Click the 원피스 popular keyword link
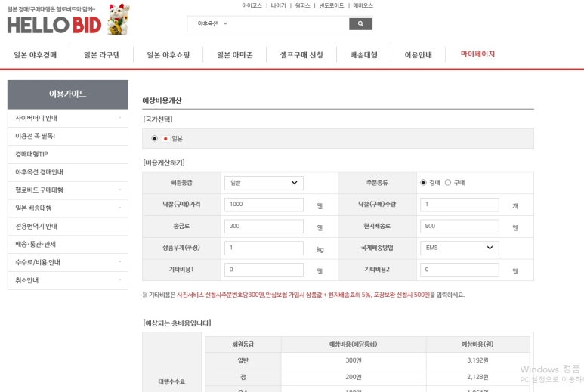Image resolution: width=584 pixels, height=392 pixels. coord(302,5)
